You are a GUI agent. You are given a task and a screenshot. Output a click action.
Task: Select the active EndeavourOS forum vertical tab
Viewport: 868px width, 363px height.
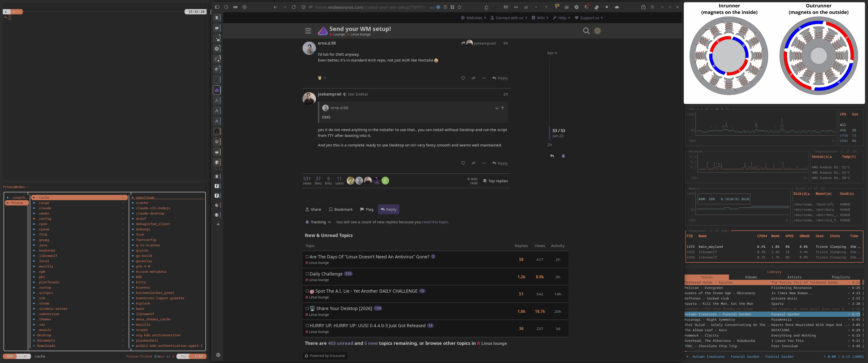(217, 90)
